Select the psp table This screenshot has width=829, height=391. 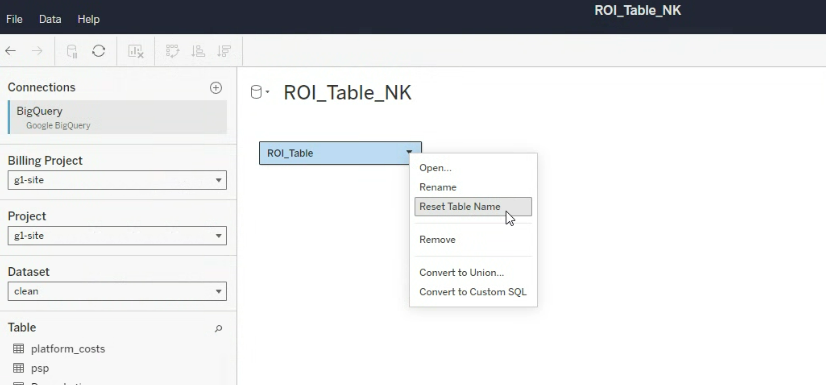(40, 368)
